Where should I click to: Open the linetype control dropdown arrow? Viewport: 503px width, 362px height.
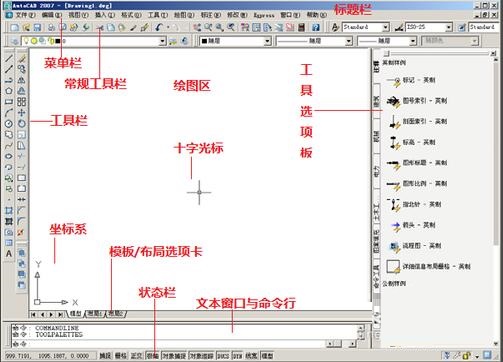point(348,41)
